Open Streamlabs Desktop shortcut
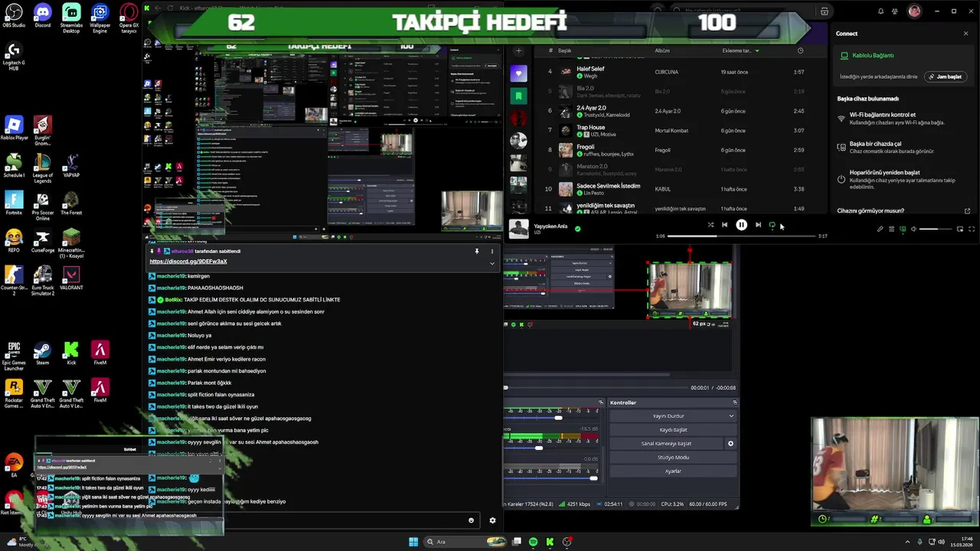The width and height of the screenshot is (980, 551). [x=71, y=18]
